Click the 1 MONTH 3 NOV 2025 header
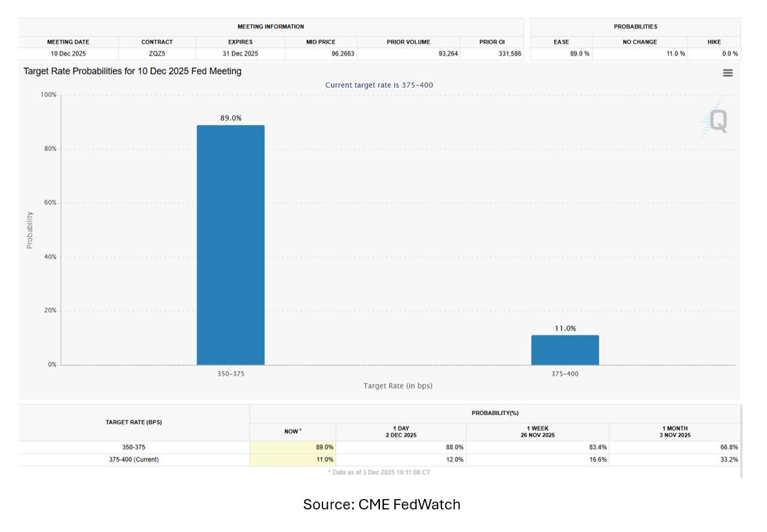Image resolution: width=767 pixels, height=532 pixels. tap(675, 431)
